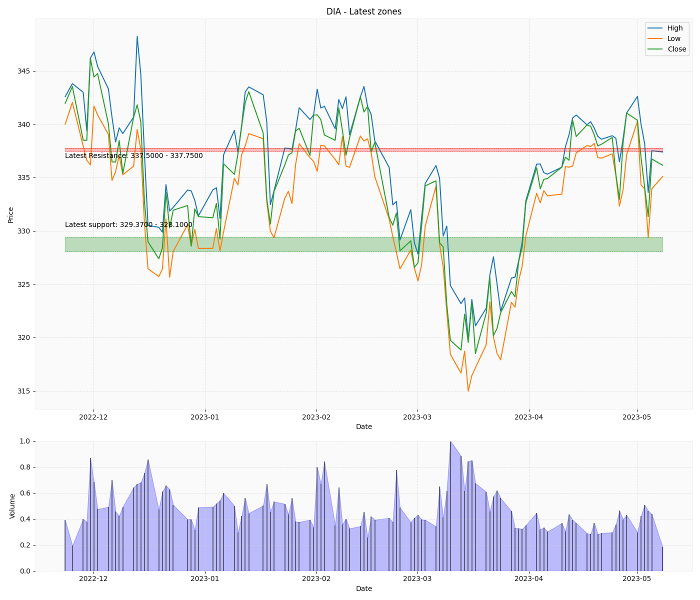Screen dimensions: 700x600
Task: Click the green support zone band
Action: pyautogui.click(x=363, y=244)
